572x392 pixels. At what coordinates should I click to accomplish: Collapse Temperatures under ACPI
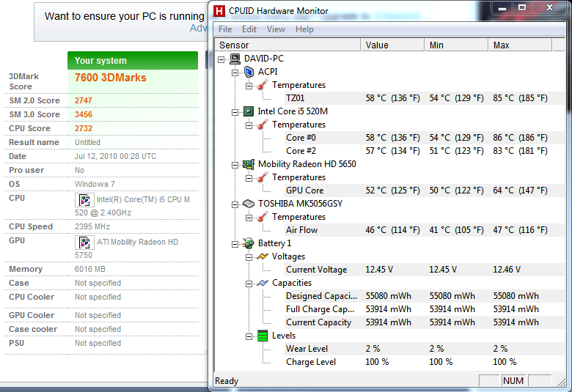point(249,86)
